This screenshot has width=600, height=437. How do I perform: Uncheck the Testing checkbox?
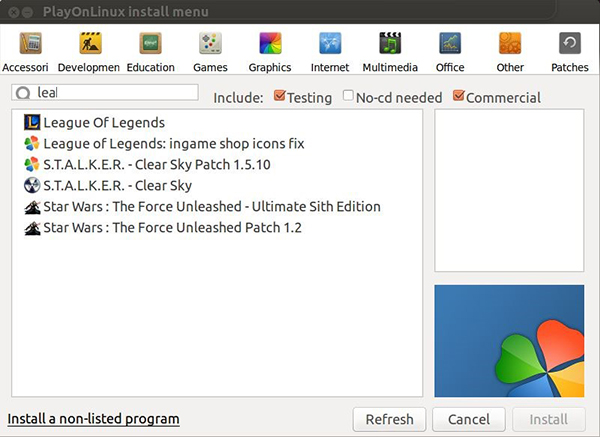tap(280, 95)
